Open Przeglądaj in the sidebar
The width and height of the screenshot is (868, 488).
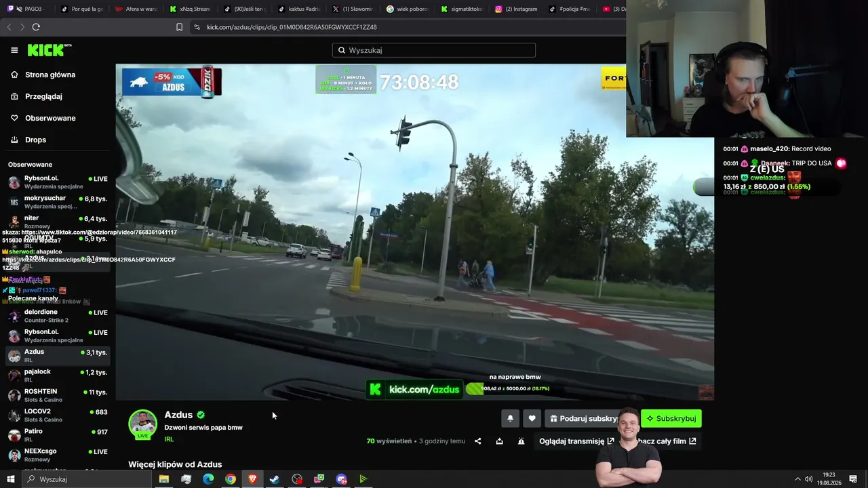(x=43, y=96)
